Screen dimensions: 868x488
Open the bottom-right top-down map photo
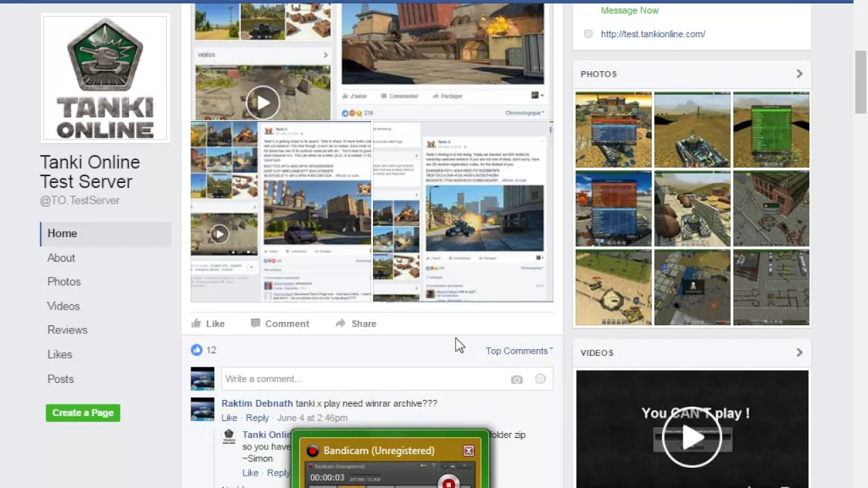point(771,287)
